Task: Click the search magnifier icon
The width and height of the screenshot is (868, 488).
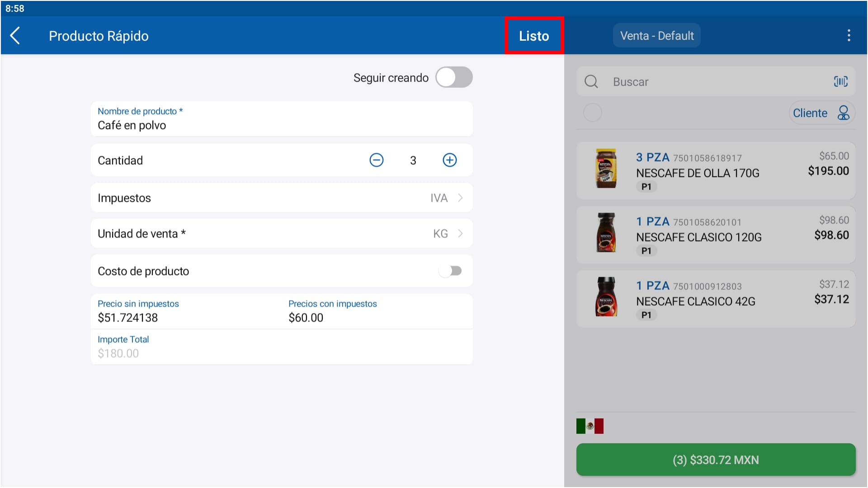Action: tap(591, 82)
